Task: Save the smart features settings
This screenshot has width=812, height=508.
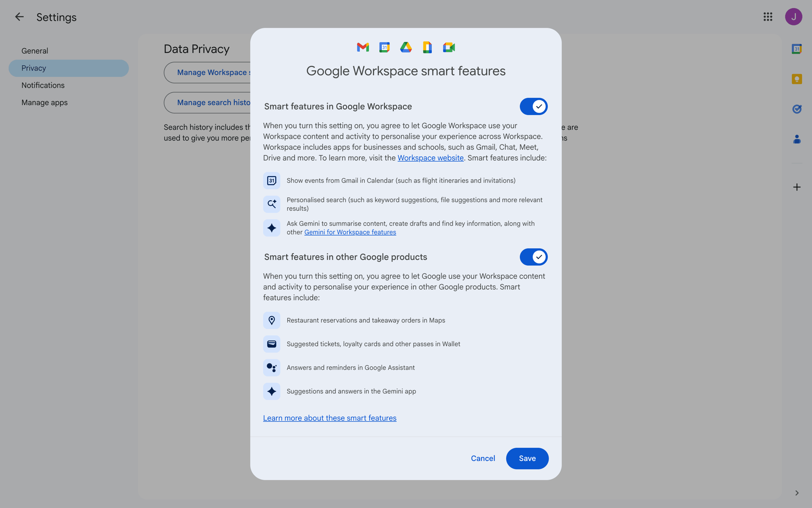Action: click(x=527, y=458)
